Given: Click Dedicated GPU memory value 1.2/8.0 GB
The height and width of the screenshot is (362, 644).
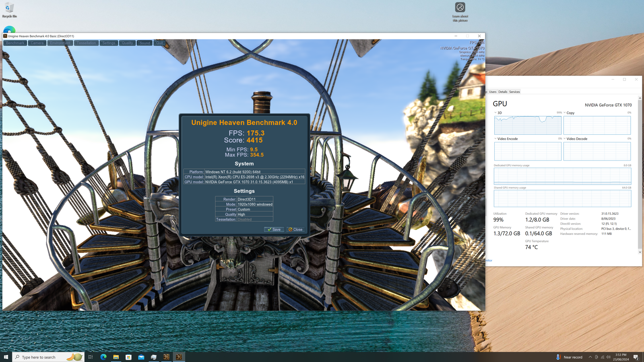Looking at the screenshot, I should tap(537, 220).
